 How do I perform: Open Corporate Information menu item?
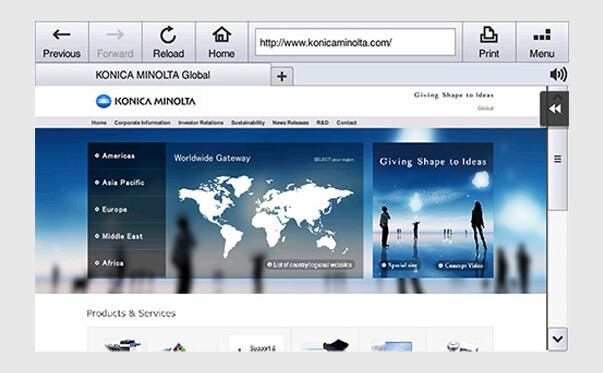point(142,123)
